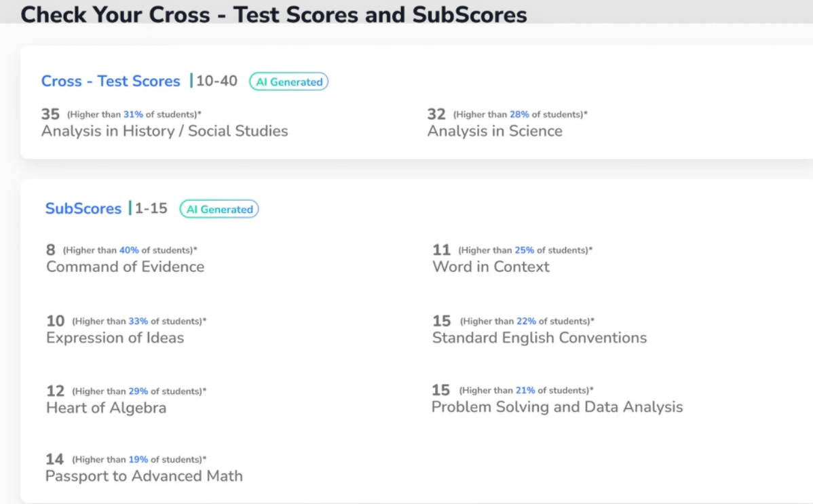Select the SubScores section heading

point(83,208)
